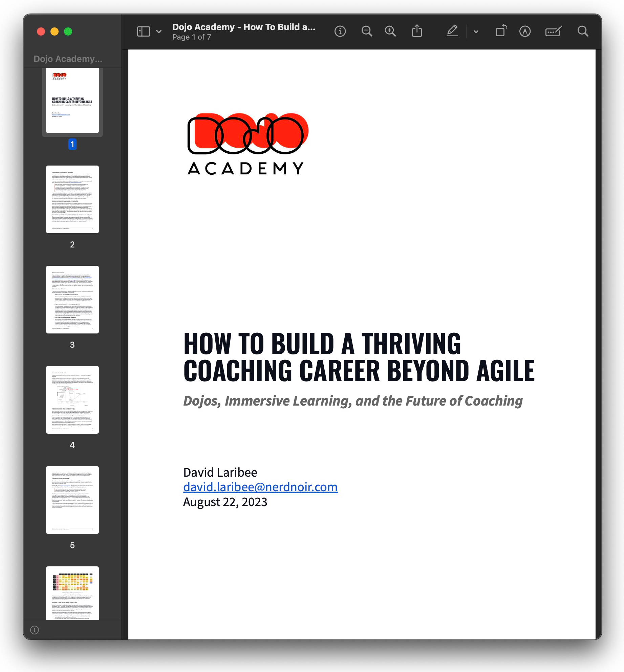Click the document title in toolbar
624x672 pixels.
coord(244,27)
